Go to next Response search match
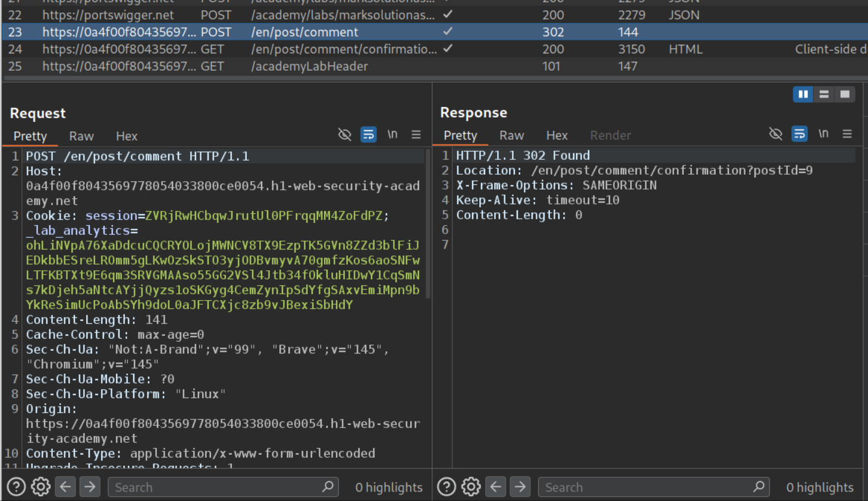The width and height of the screenshot is (868, 501). (x=520, y=487)
